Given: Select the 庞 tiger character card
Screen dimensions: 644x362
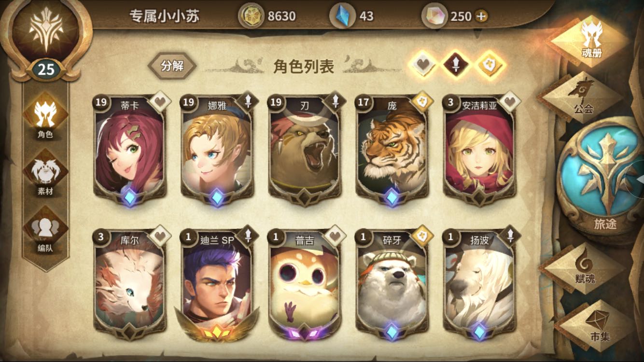Looking at the screenshot, I should (392, 150).
